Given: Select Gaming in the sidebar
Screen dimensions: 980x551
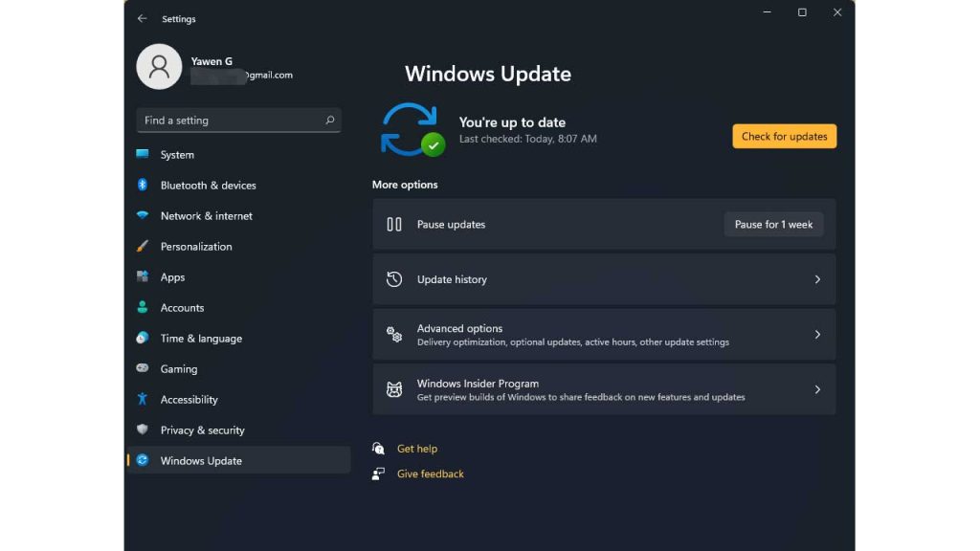Looking at the screenshot, I should pos(238,368).
